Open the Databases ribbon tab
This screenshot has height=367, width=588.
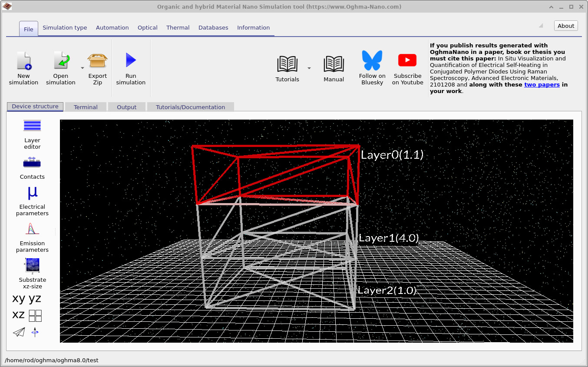[x=213, y=27]
